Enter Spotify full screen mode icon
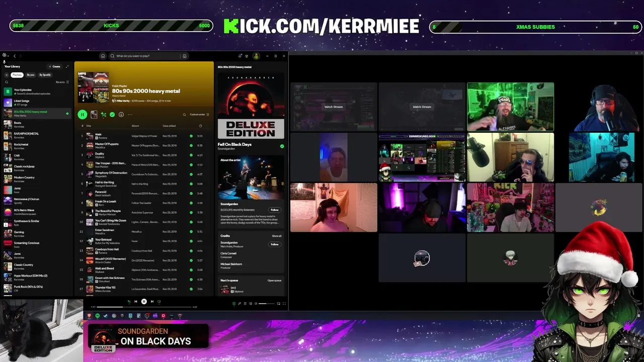Image resolution: width=644 pixels, height=362 pixels. click(x=284, y=303)
